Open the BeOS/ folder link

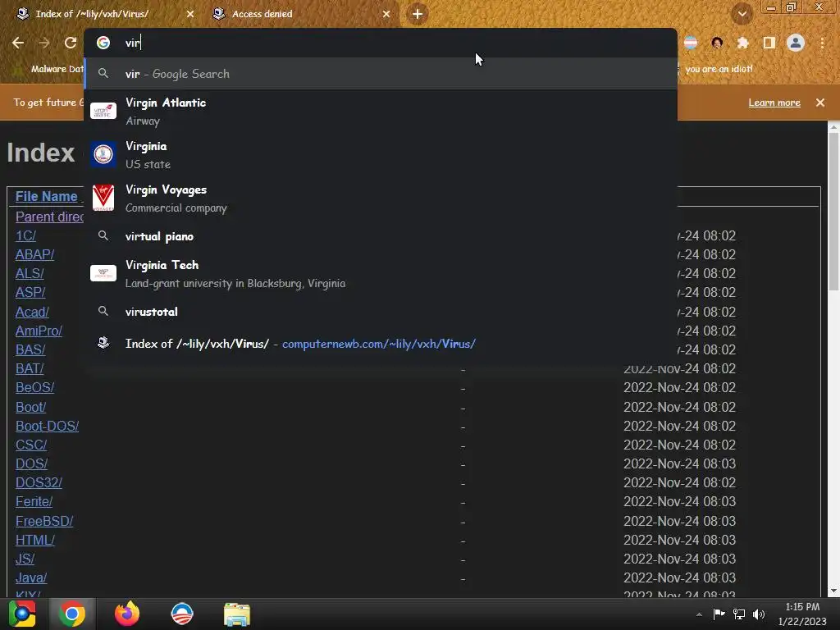[34, 388]
